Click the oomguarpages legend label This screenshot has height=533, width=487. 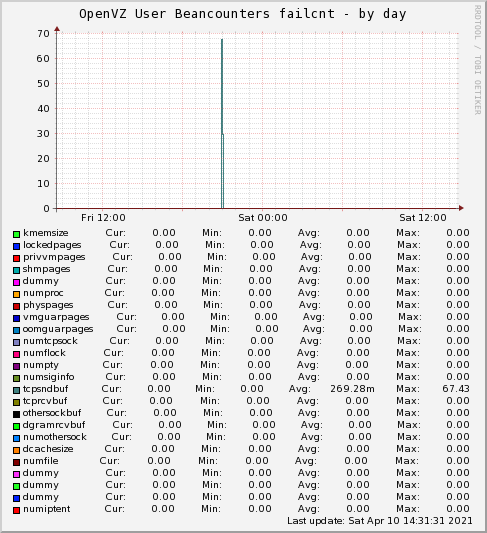click(x=58, y=329)
